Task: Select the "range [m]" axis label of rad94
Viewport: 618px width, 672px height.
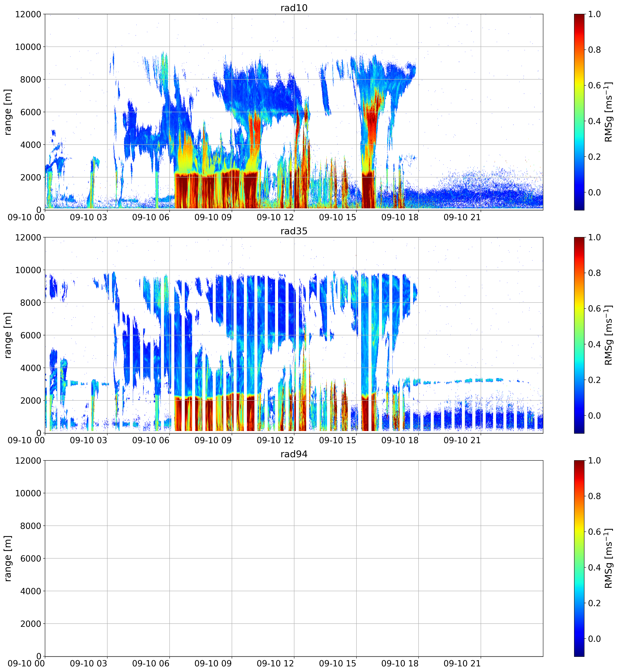Action: point(8,558)
